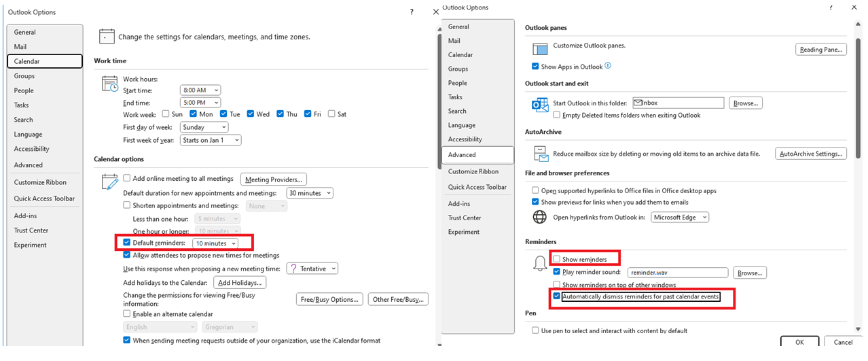Enable the Show reminders checkbox

(557, 259)
